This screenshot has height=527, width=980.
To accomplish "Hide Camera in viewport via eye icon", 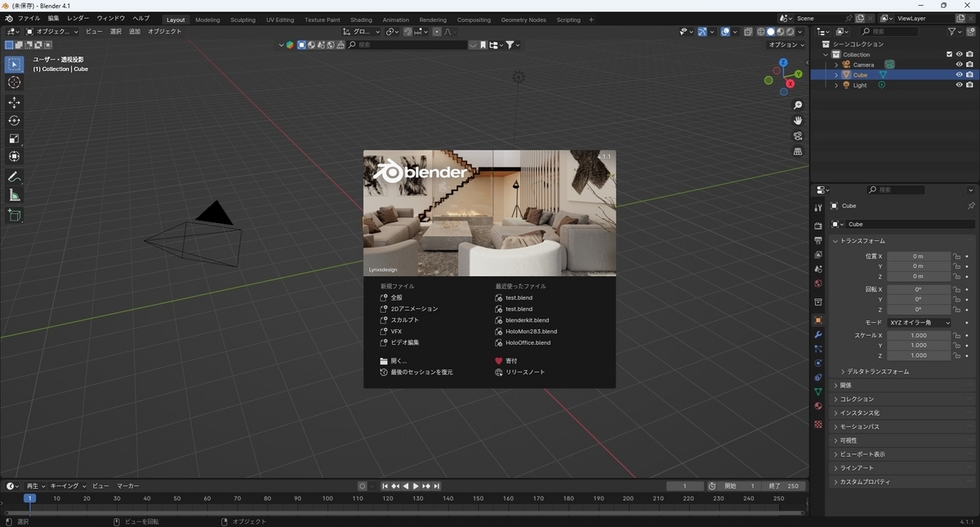I will pos(960,65).
